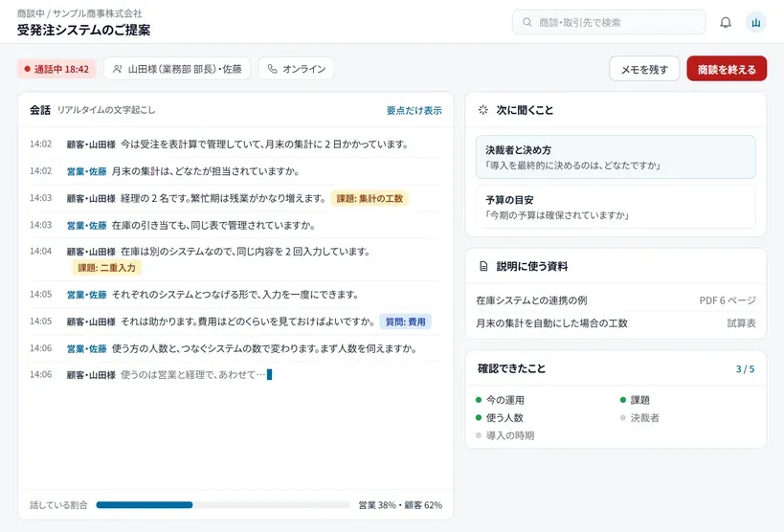784x532 pixels.
Task: Click the red recording dot in 通話中
Action: [x=28, y=69]
